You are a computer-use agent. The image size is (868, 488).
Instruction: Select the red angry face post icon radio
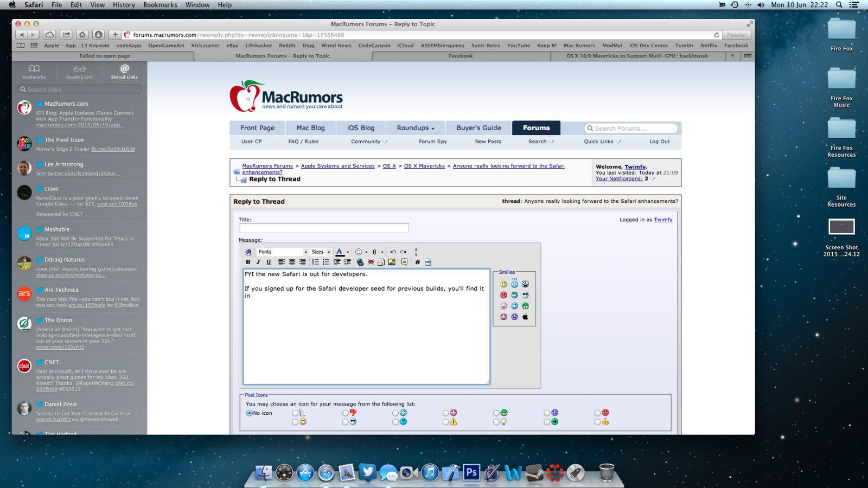point(598,413)
